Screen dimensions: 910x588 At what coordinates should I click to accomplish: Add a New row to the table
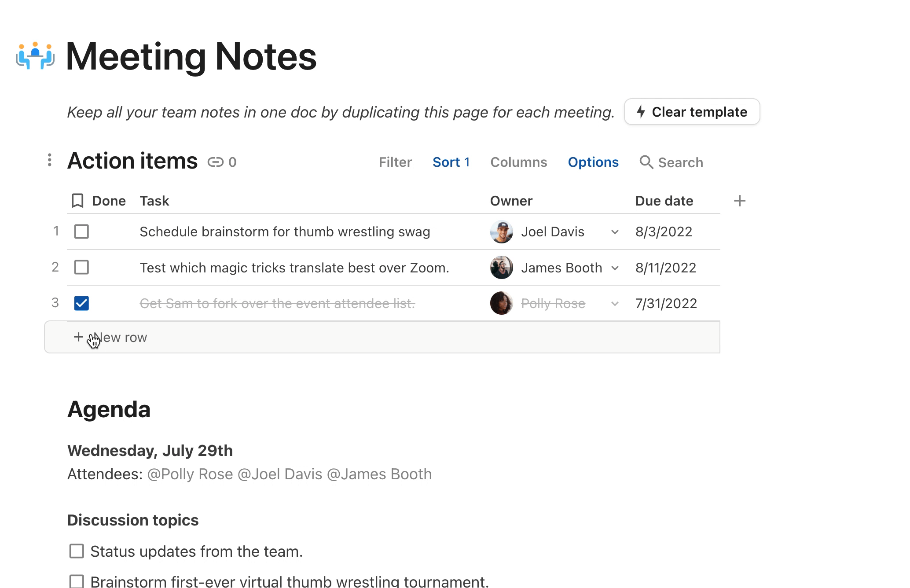pyautogui.click(x=382, y=337)
